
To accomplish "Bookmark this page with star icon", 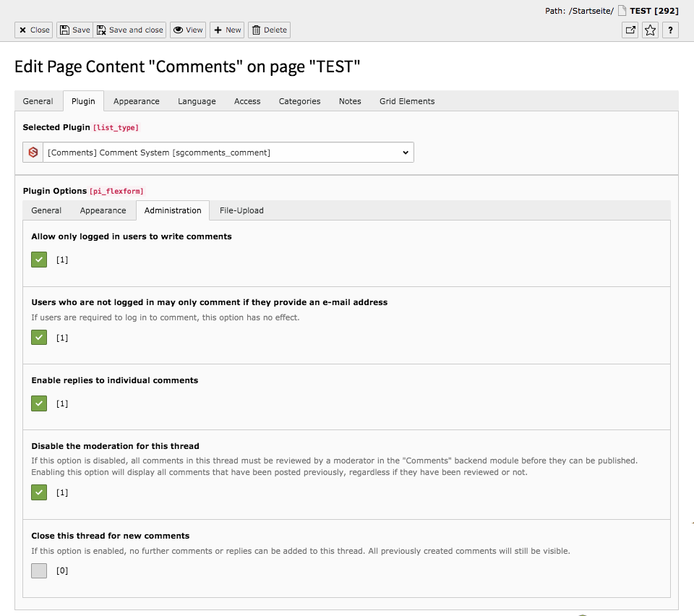I will [x=650, y=30].
